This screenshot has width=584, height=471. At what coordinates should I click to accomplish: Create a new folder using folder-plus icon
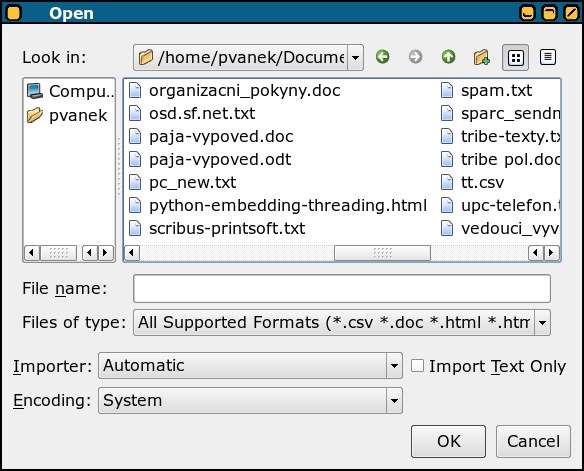(482, 57)
